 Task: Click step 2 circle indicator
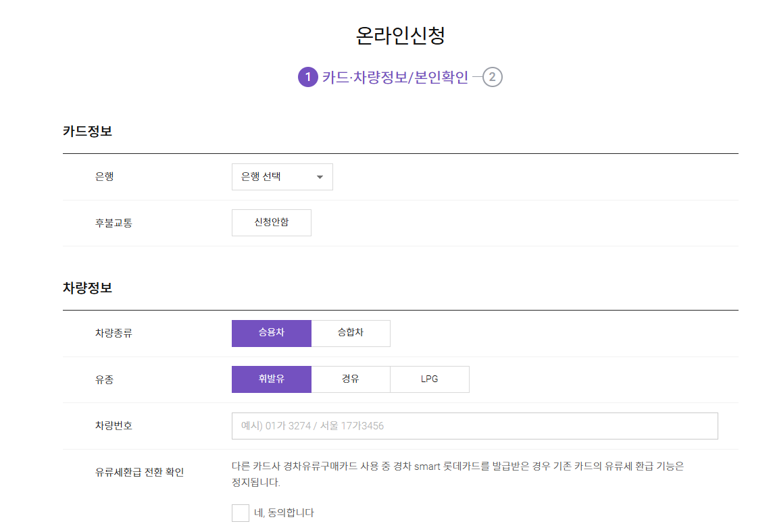(492, 77)
